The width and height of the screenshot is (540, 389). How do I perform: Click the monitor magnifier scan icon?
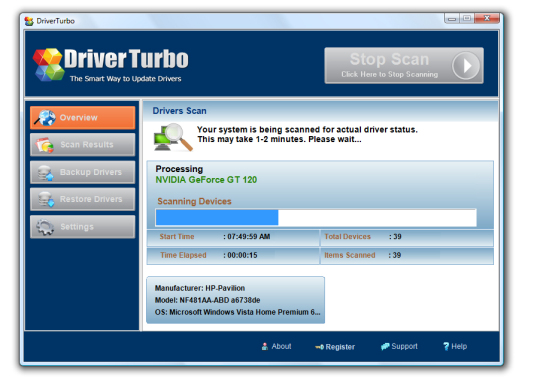coord(173,137)
